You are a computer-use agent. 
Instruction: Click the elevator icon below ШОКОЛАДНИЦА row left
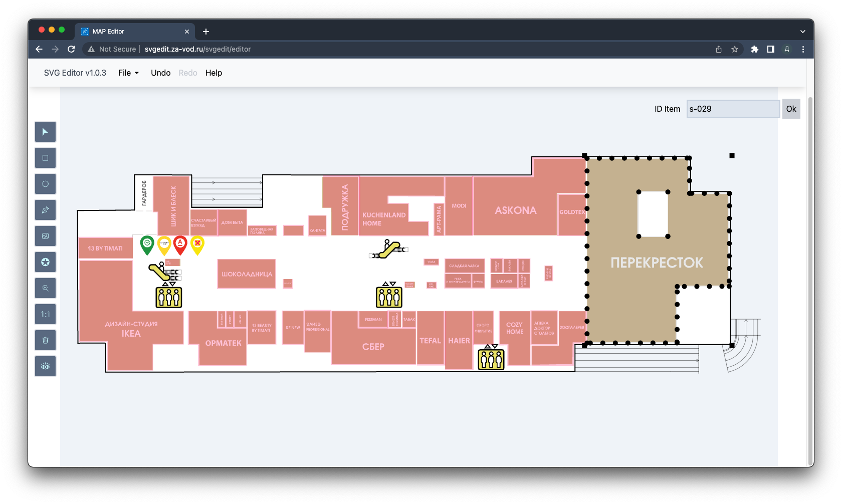point(169,295)
